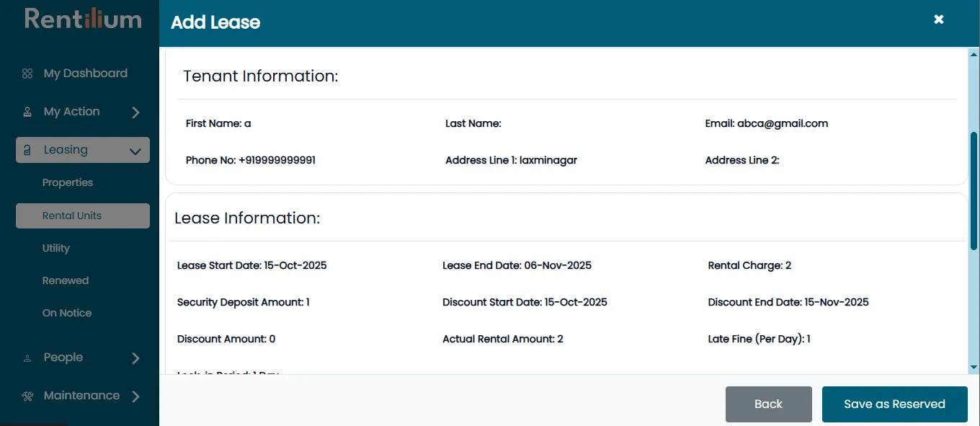Image resolution: width=980 pixels, height=426 pixels.
Task: Click Late Fine (Per Day): 1
Action: [x=759, y=339]
